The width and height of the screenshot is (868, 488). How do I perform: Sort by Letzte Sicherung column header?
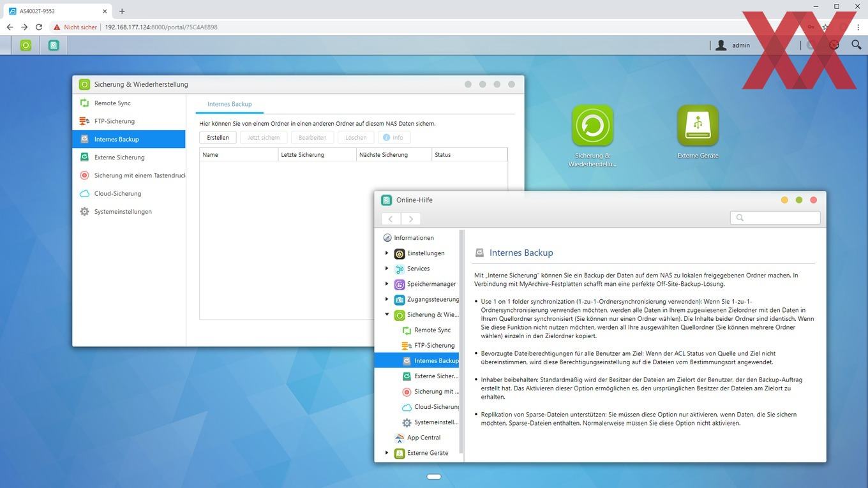click(317, 154)
